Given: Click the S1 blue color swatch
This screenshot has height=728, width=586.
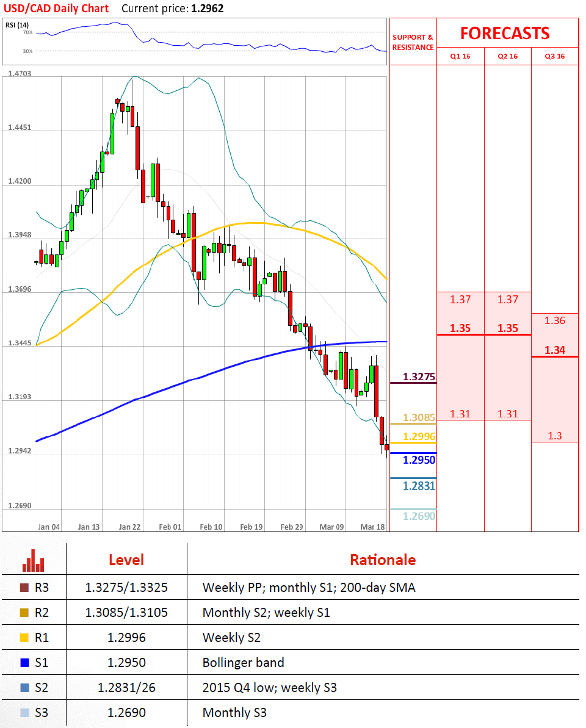Looking at the screenshot, I should point(24,663).
